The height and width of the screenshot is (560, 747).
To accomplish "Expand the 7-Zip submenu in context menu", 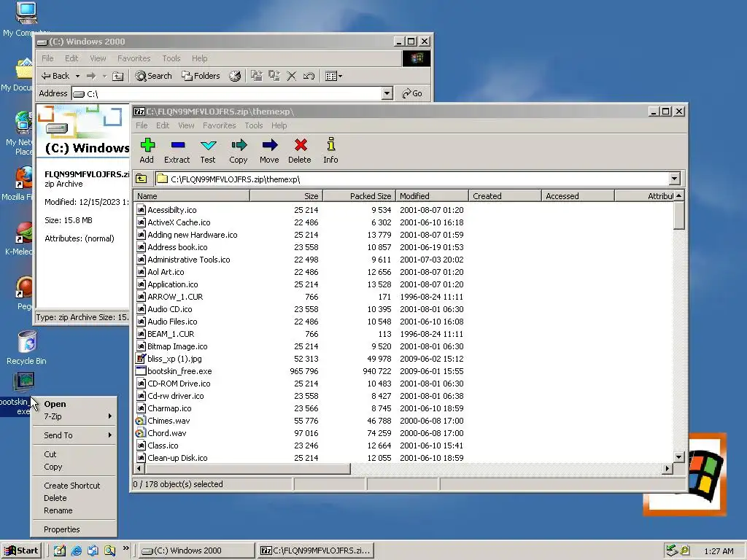I will click(x=74, y=416).
